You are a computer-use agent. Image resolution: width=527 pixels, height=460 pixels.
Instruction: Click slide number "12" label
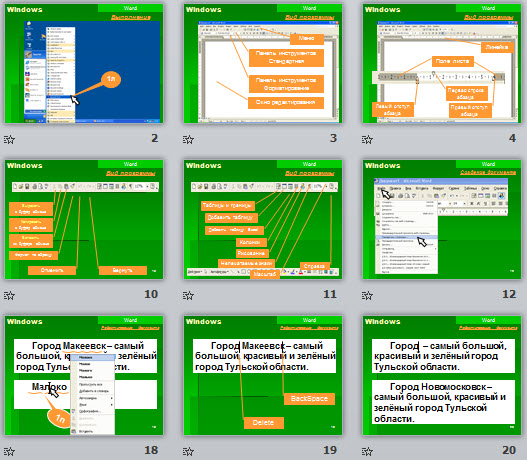tap(509, 294)
